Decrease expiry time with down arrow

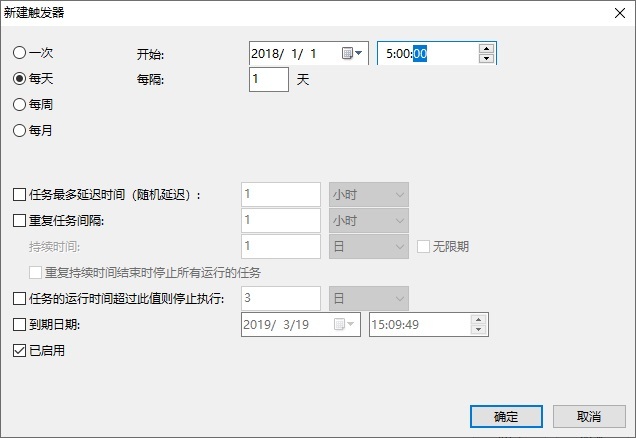(x=479, y=329)
